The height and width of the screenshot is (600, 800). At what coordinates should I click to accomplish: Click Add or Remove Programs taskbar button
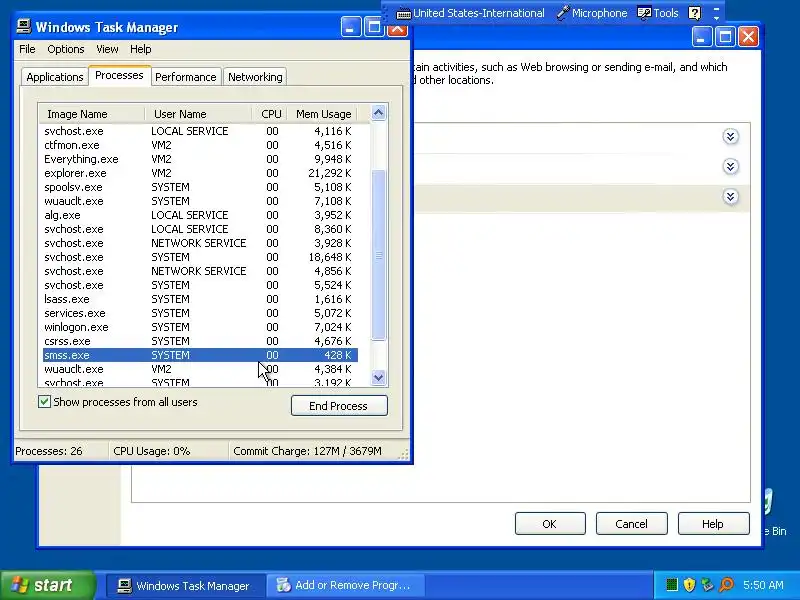[345, 585]
